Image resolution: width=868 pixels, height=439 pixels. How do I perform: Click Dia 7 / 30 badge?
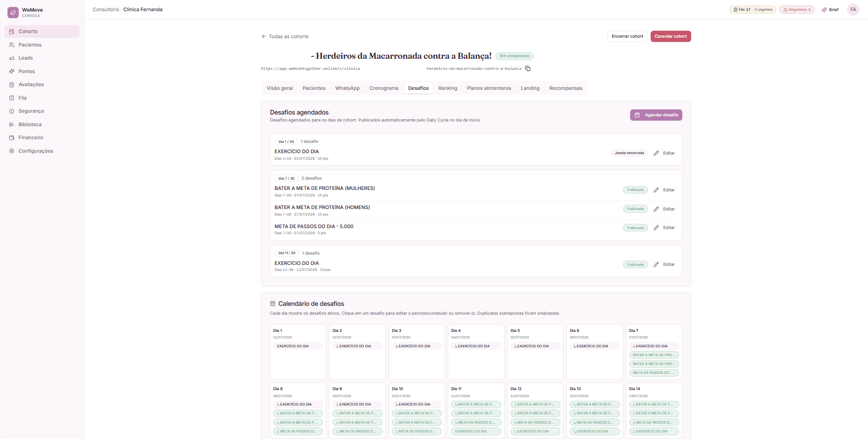pos(286,178)
